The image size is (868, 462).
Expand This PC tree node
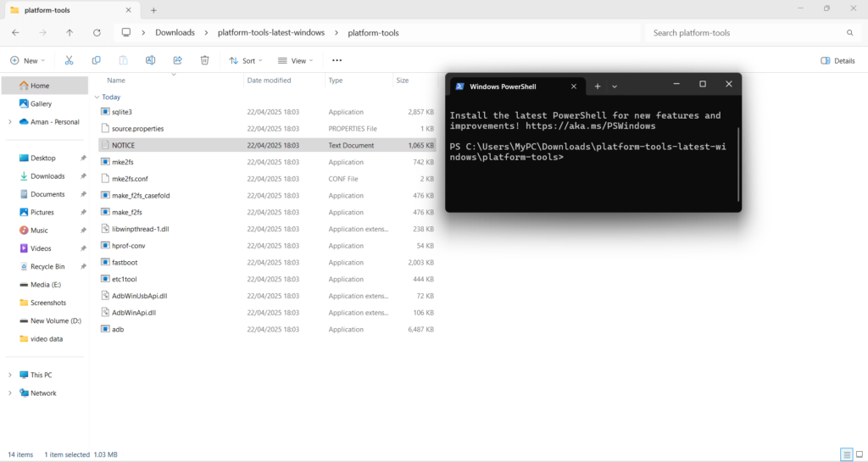[x=10, y=375]
